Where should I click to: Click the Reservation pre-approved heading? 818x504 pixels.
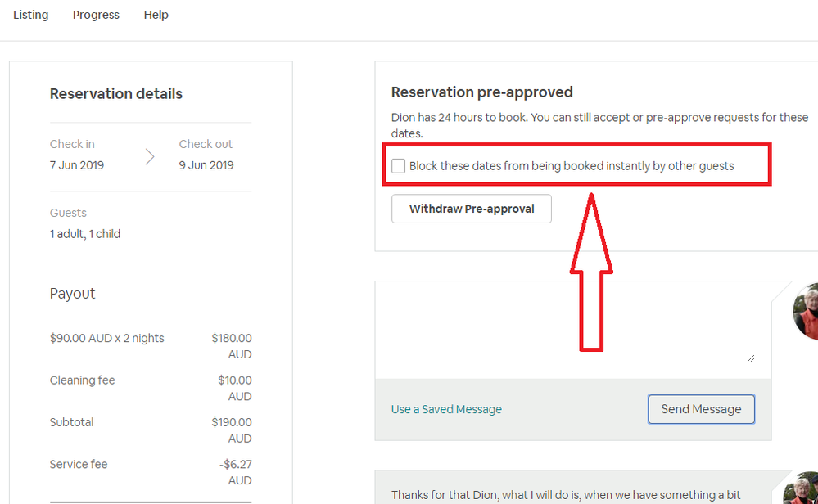tap(482, 92)
